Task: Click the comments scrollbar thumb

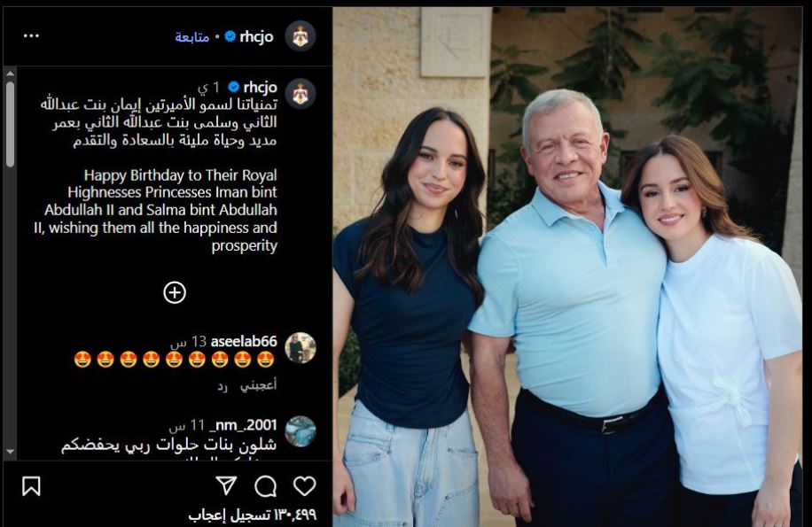Action: pyautogui.click(x=10, y=124)
